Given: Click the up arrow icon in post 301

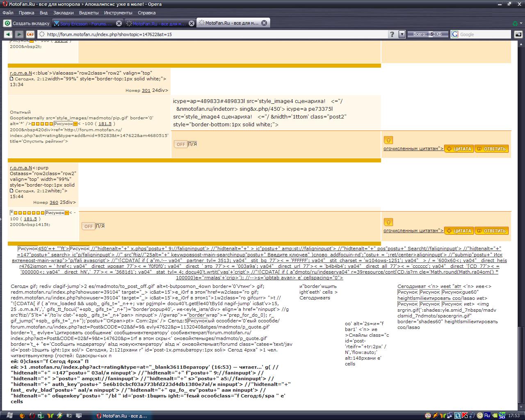Looking at the screenshot, I should [388, 140].
